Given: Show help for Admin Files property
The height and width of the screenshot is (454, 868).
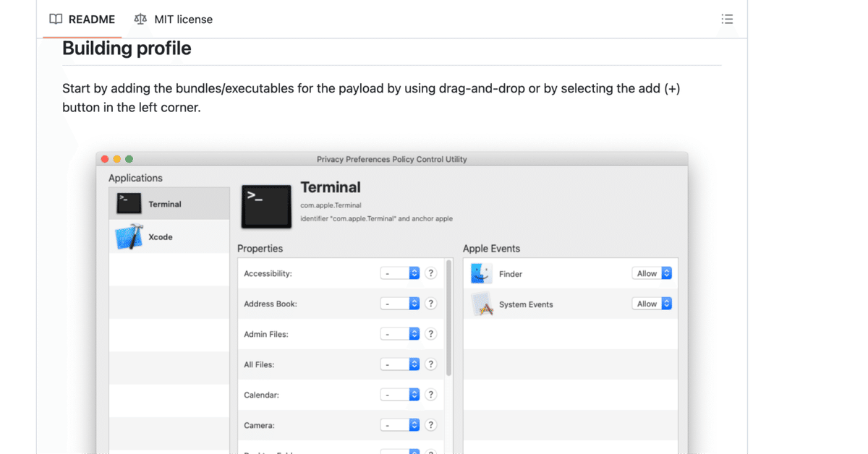Looking at the screenshot, I should 431,334.
